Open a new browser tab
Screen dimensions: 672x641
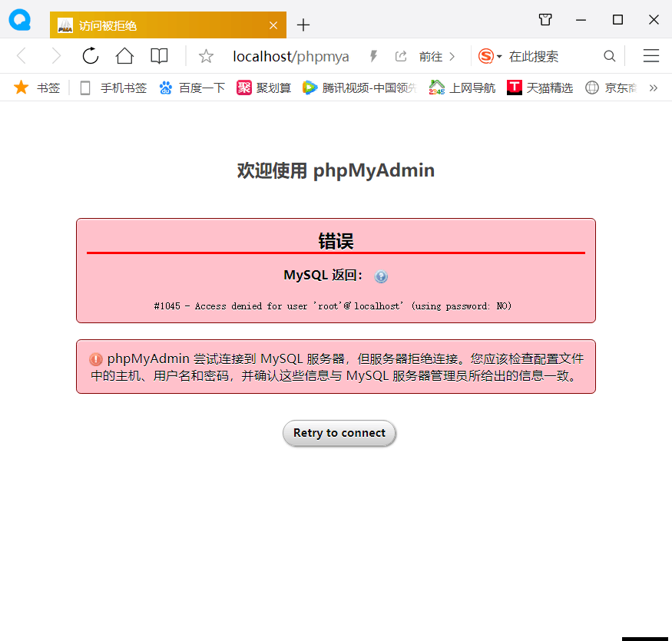pyautogui.click(x=303, y=25)
